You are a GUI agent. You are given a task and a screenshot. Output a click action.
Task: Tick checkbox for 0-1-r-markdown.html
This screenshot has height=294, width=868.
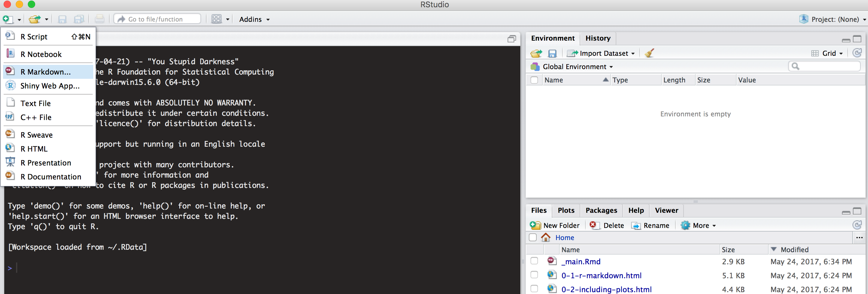click(x=534, y=275)
